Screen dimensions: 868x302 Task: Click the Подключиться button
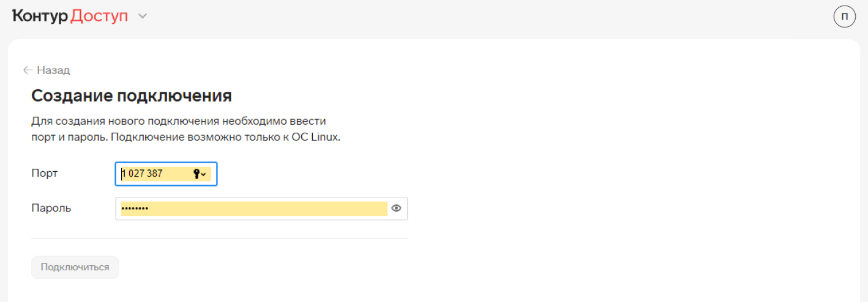coord(75,267)
